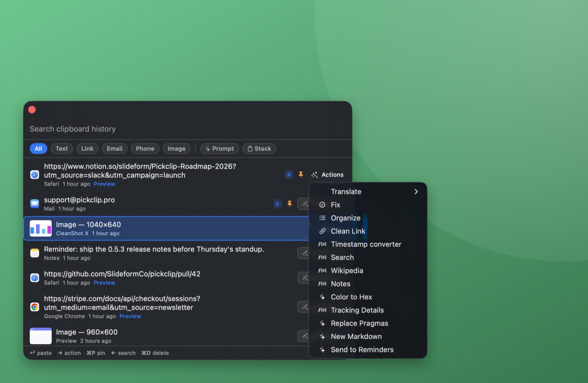Click the paste hint in footer
This screenshot has height=383, width=588.
click(41, 353)
